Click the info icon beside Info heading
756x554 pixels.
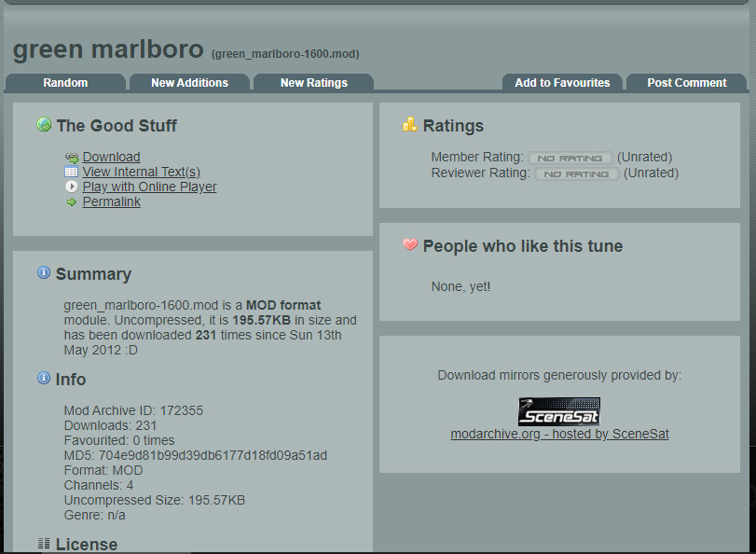click(x=44, y=378)
